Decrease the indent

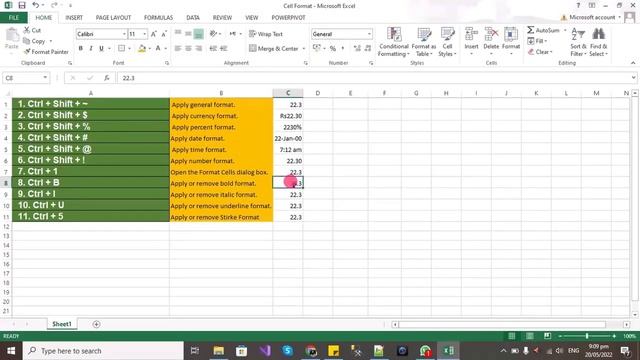coord(213,49)
